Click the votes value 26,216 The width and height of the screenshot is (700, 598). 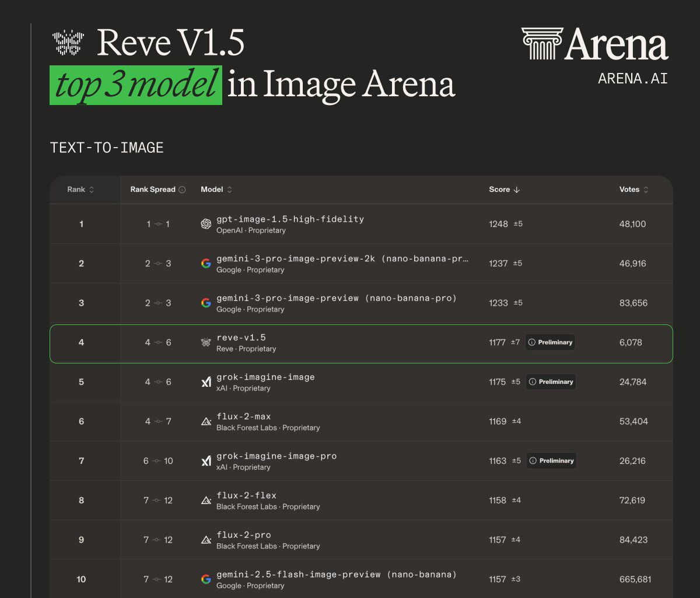pos(633,461)
